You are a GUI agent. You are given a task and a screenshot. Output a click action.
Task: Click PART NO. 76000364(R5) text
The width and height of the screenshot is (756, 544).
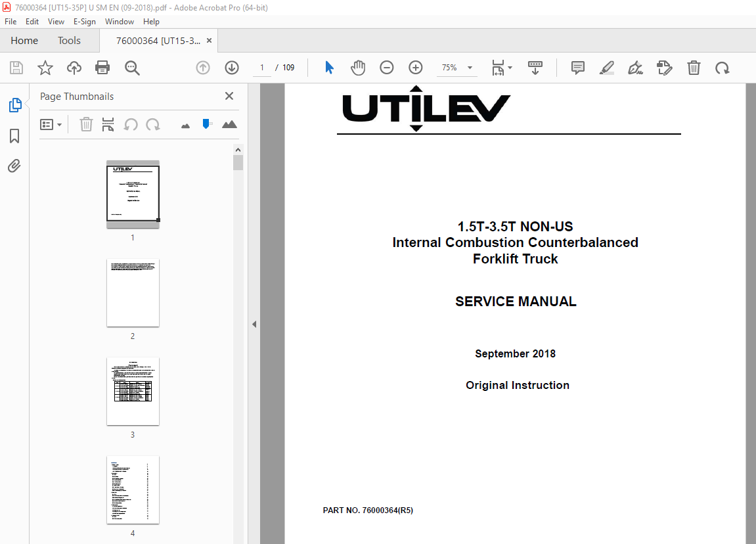[368, 510]
